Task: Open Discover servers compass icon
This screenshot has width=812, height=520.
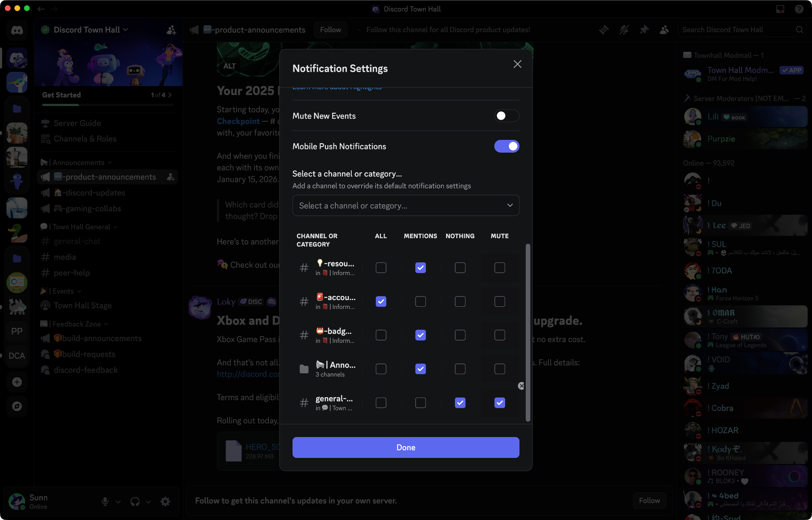Action: [17, 406]
